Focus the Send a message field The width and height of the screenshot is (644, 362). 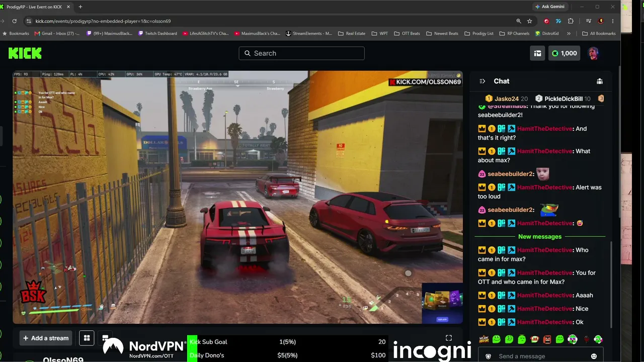click(x=541, y=356)
